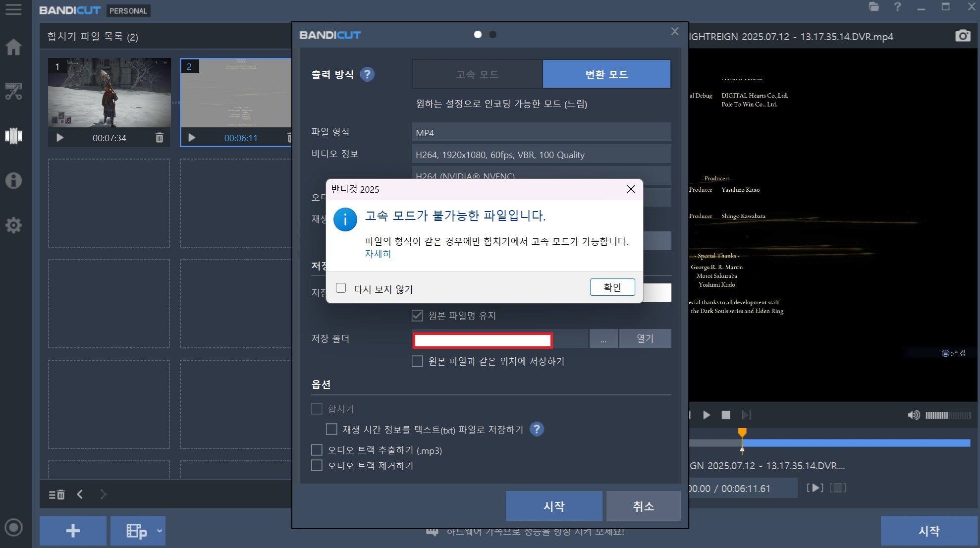Click the segment preset icon button
The image size is (980, 548).
coord(136,531)
